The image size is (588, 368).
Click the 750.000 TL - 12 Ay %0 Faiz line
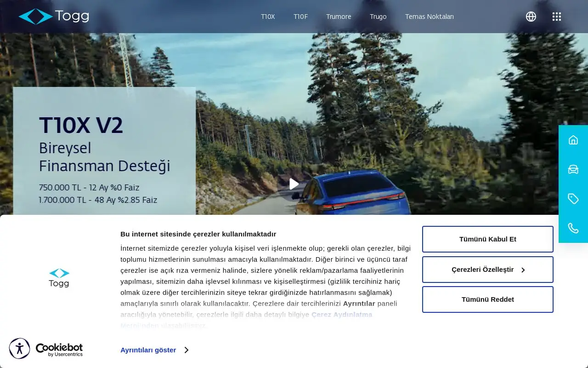89,188
